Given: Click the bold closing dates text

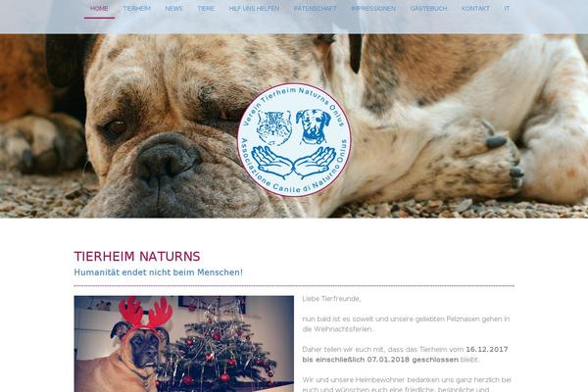Looking at the screenshot, I should [x=405, y=354].
